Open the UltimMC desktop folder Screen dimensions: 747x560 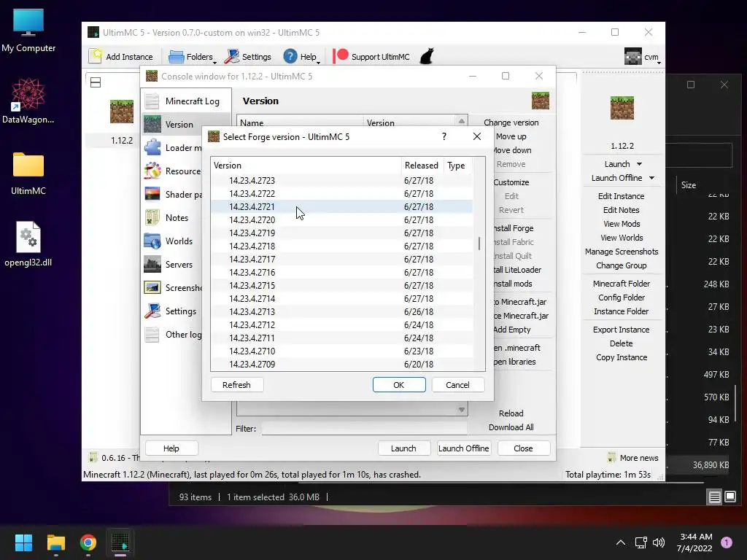(28, 174)
